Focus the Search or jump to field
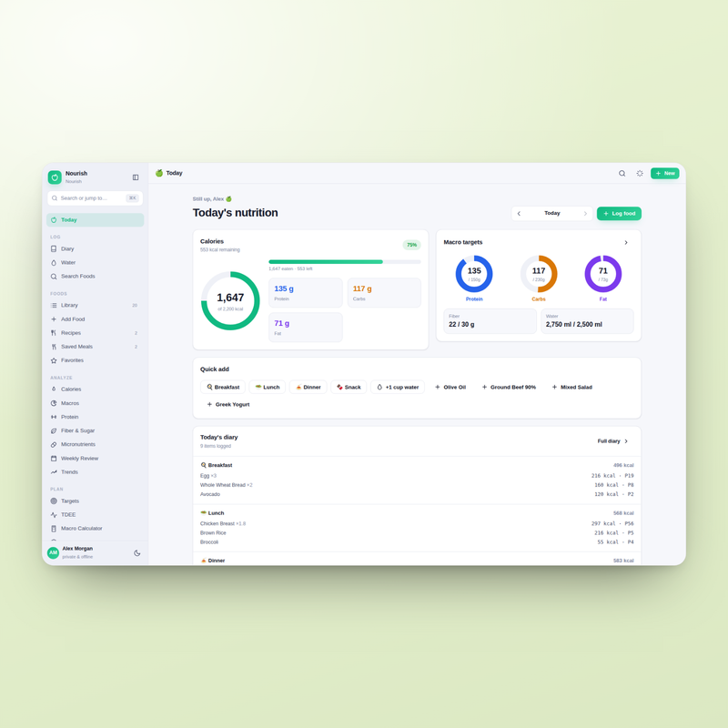 pyautogui.click(x=96, y=198)
